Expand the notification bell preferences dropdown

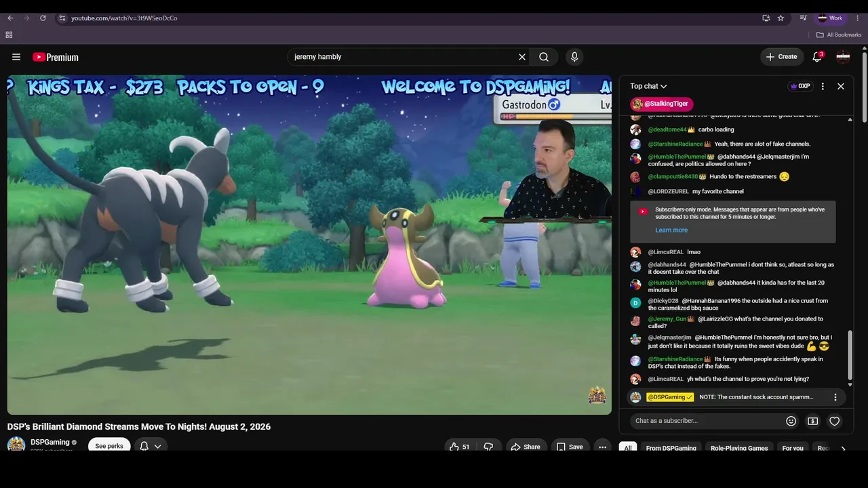coord(151,446)
